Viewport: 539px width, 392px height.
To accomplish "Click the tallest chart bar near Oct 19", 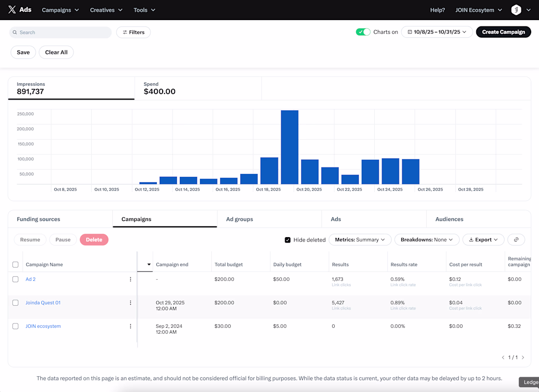I will click(290, 147).
